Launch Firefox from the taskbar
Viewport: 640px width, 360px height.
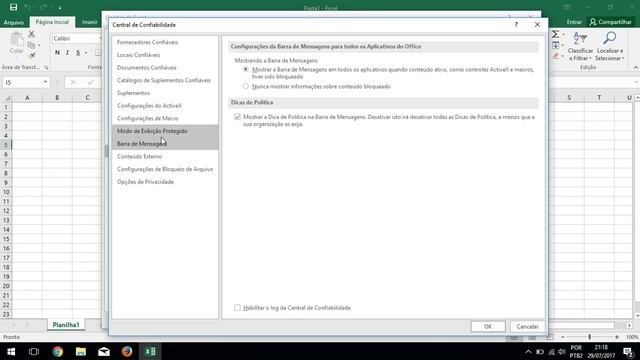click(x=127, y=351)
